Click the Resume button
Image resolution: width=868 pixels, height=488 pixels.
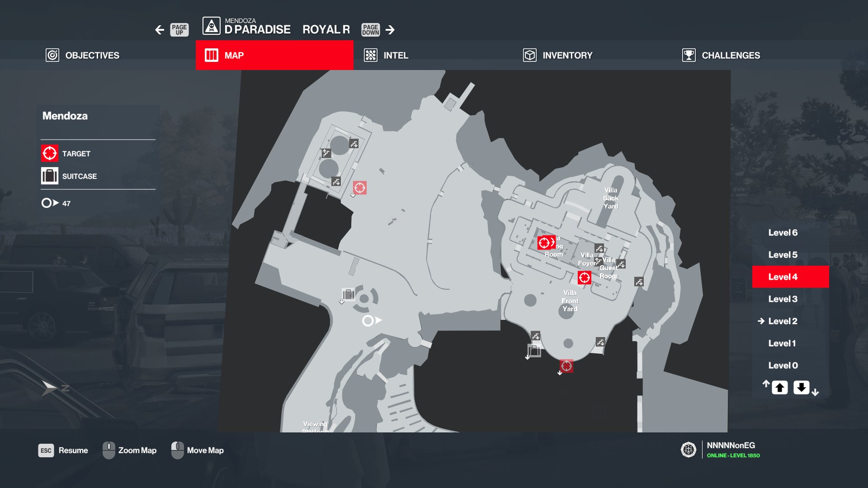[63, 450]
